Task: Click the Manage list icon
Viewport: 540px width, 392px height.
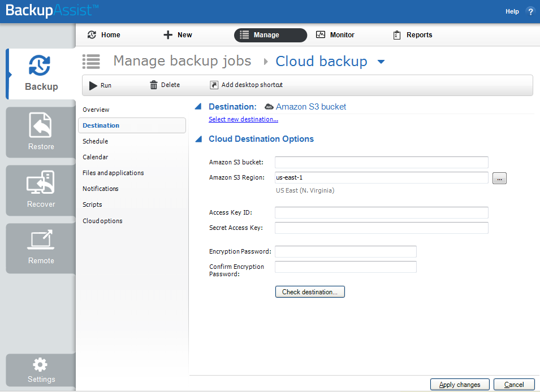Action: pyautogui.click(x=244, y=35)
